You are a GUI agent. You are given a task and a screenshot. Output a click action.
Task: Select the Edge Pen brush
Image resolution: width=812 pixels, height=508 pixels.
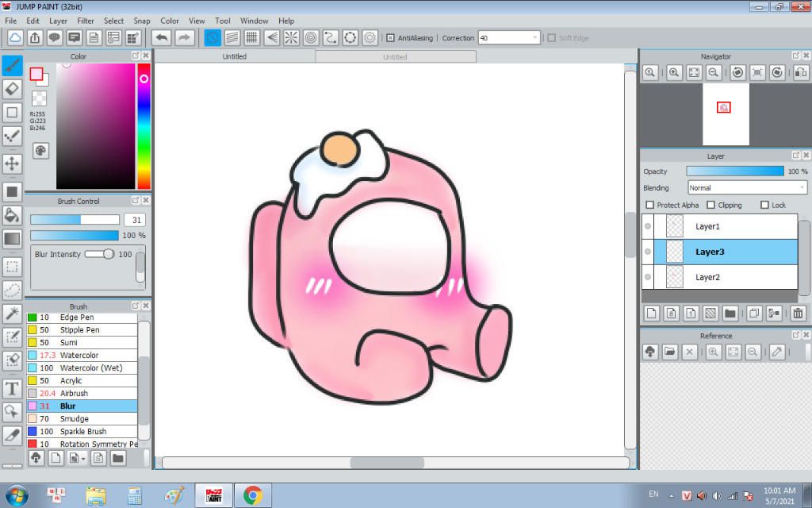pos(82,317)
